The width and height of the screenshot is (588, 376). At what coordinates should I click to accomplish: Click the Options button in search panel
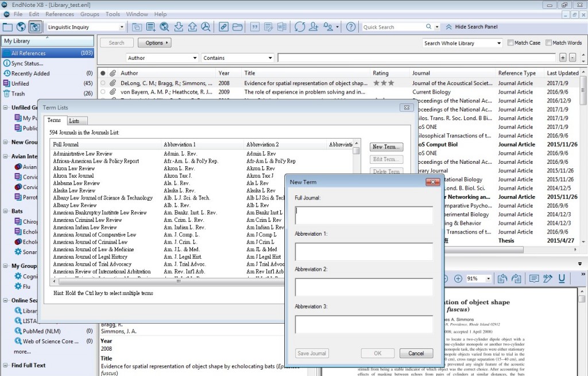[154, 43]
